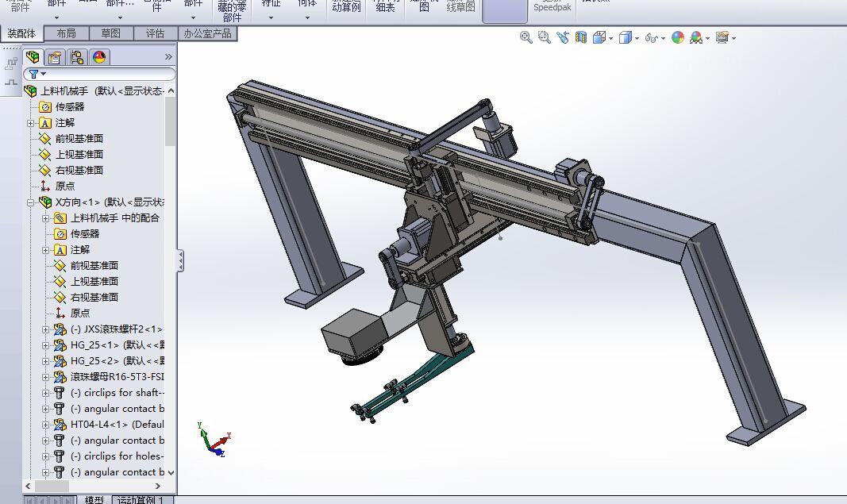Open the Display Style dropdown arrow
This screenshot has height=504, width=847.
point(637,38)
